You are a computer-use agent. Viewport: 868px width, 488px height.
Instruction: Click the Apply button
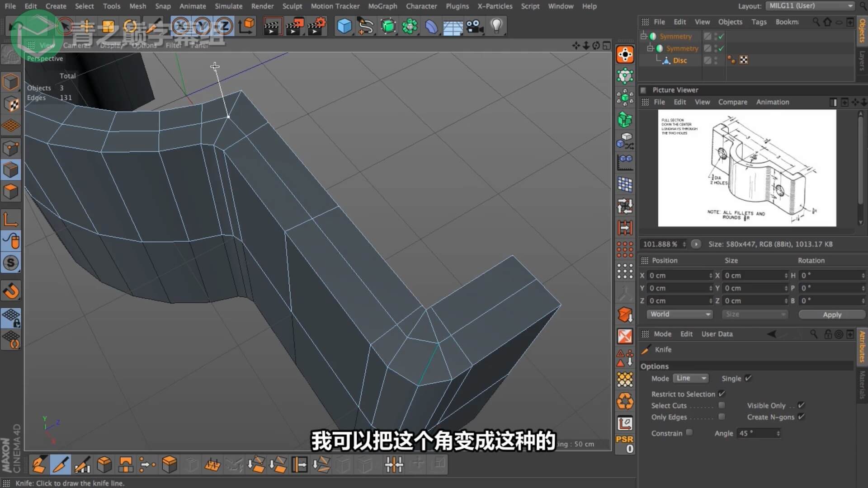(x=832, y=314)
